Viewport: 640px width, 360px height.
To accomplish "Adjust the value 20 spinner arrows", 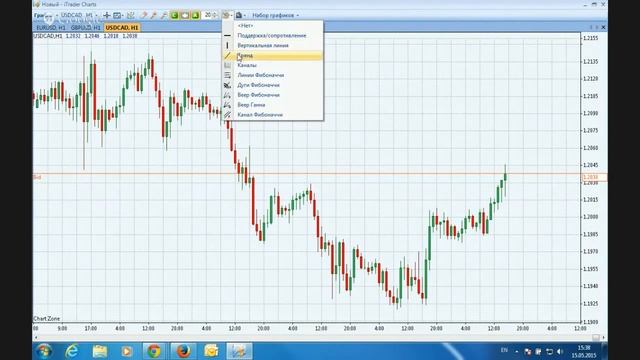I will [x=215, y=16].
